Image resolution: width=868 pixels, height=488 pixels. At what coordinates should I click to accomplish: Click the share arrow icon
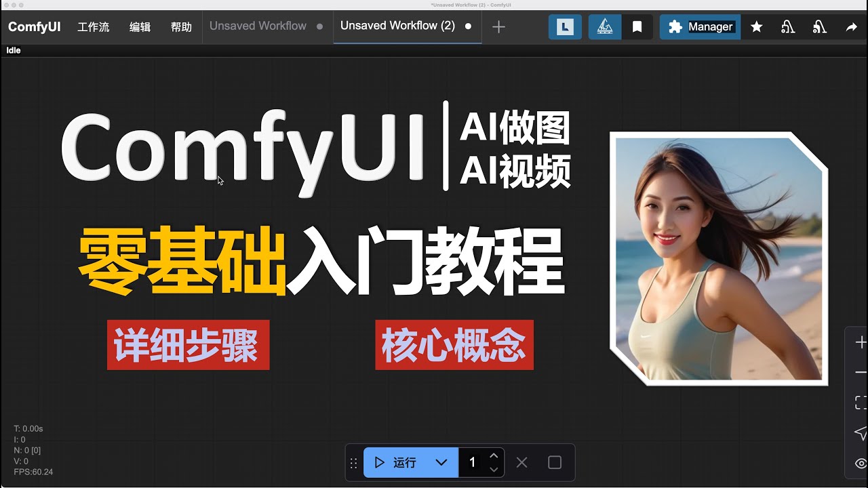(852, 27)
